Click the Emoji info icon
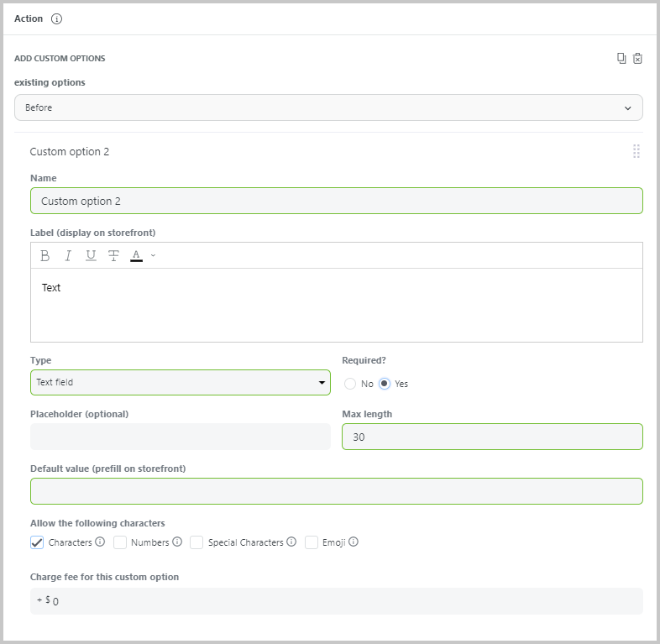The width and height of the screenshot is (660, 644). 354,542
